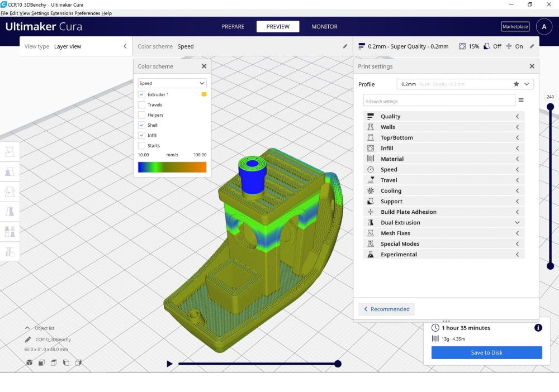Viewport: 559px width, 392px height.
Task: Open the Extensions menu
Action: click(61, 13)
